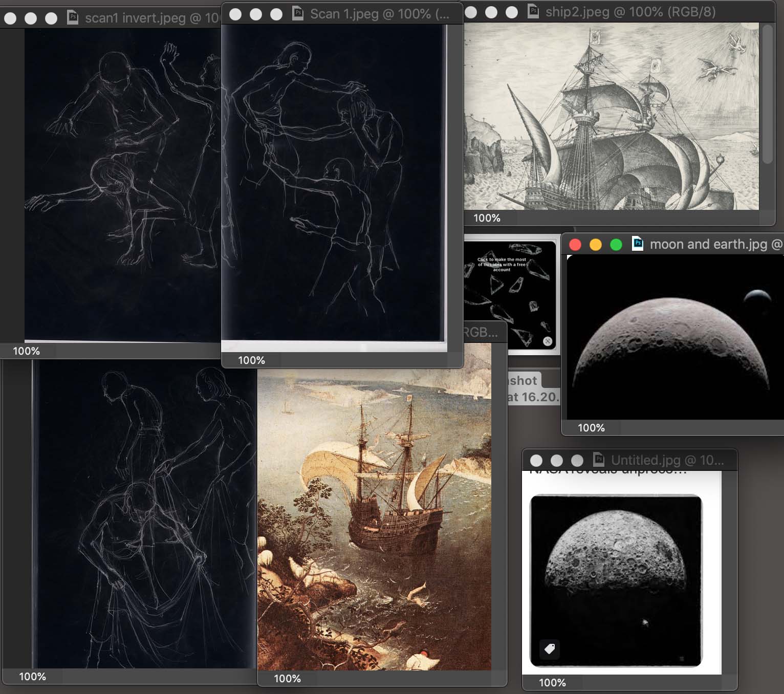Click the 100% zoom field of Scan 1.jpeg
Image resolution: width=784 pixels, height=694 pixels.
click(251, 360)
